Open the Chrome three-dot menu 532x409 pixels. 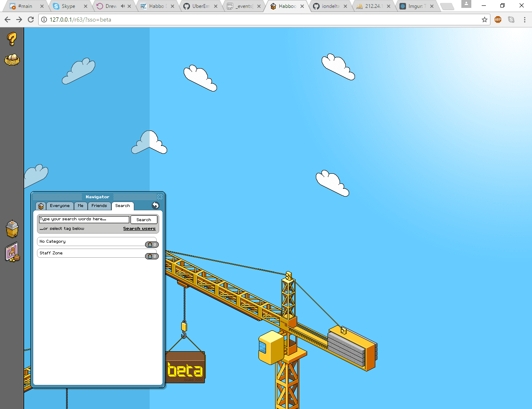(x=525, y=20)
